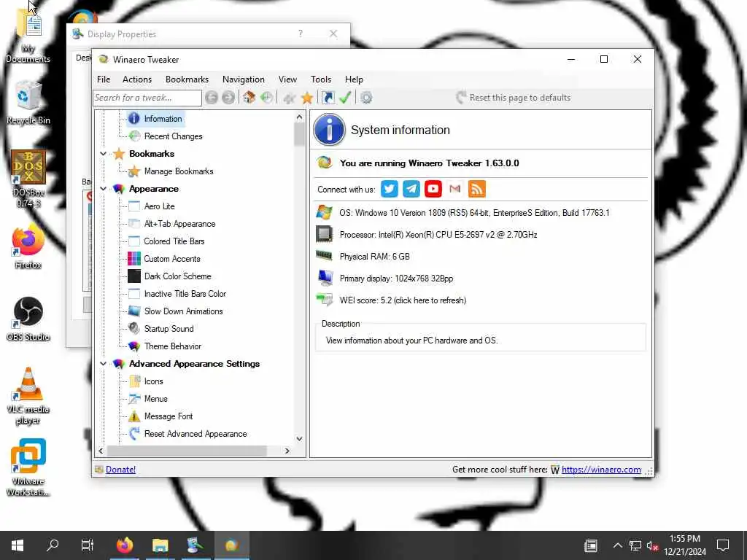Click the large blue System information icon

pyautogui.click(x=329, y=130)
